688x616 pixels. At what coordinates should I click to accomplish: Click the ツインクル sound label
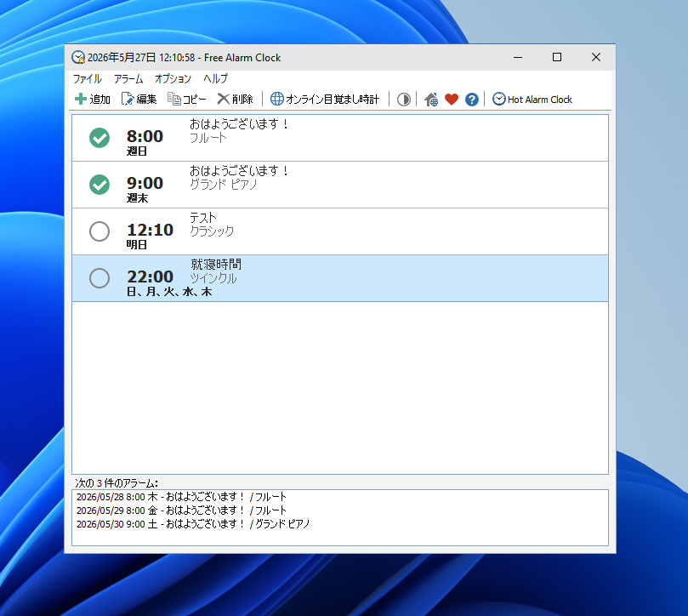[213, 278]
